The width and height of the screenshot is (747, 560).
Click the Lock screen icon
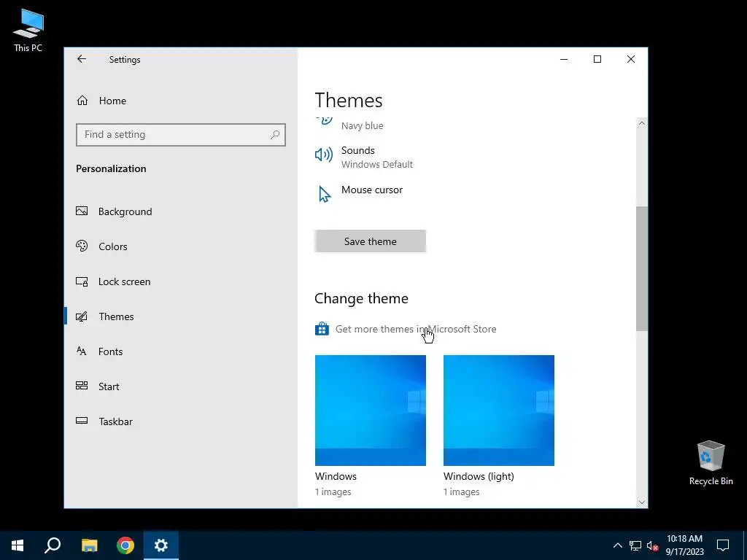click(82, 281)
